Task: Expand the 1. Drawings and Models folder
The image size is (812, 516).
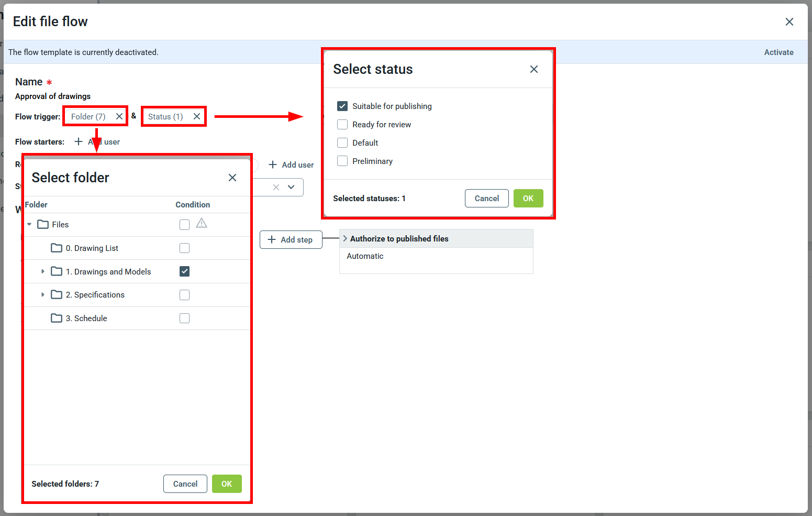Action: (43, 271)
